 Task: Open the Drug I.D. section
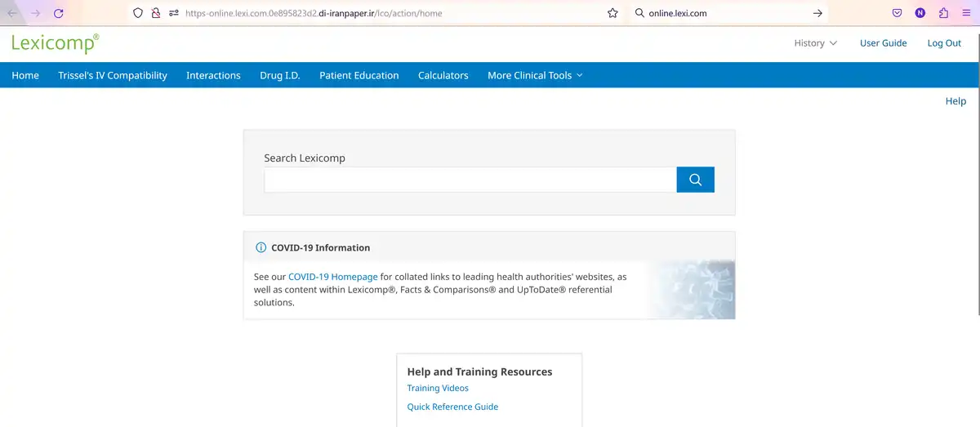point(280,75)
